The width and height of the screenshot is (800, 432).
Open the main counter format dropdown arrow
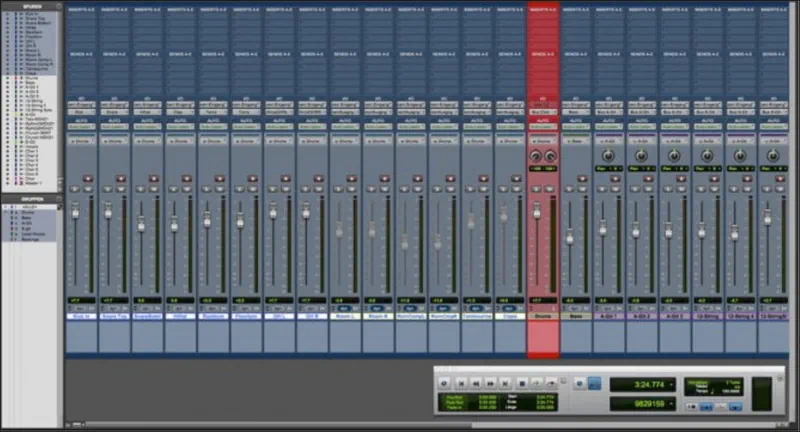pos(673,384)
